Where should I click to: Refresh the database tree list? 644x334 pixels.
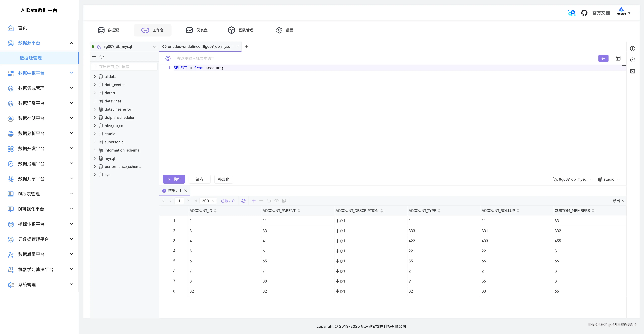pos(102,57)
